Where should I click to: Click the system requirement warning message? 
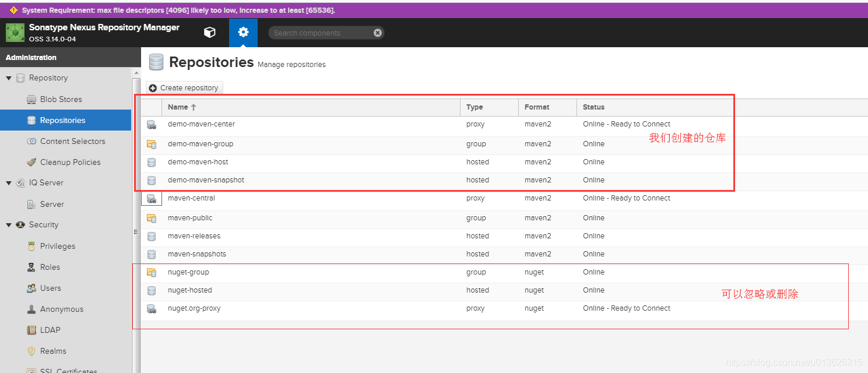pyautogui.click(x=178, y=10)
